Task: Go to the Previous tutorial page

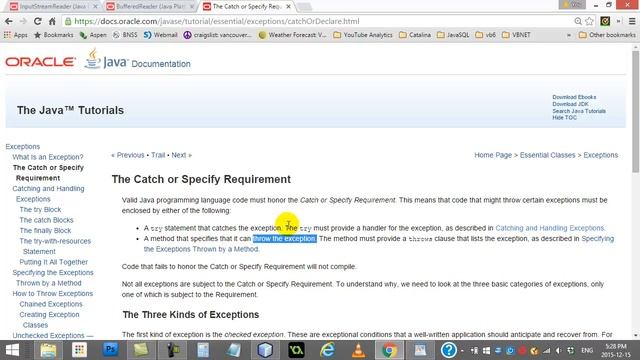Action: click(128, 155)
